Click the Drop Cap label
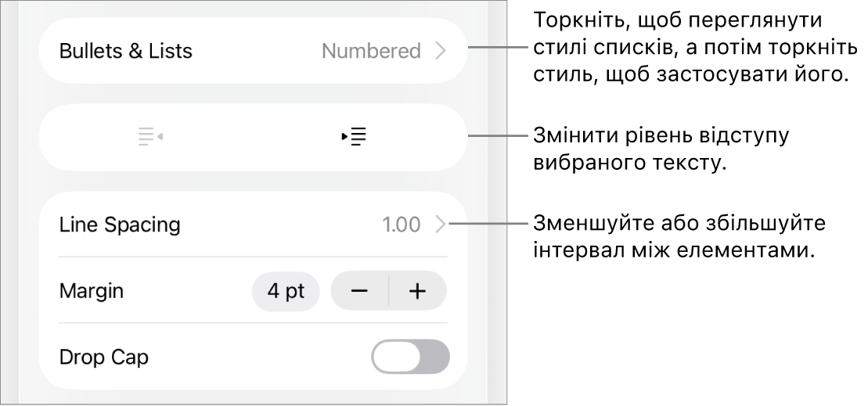The height and width of the screenshot is (406, 868). [x=103, y=357]
